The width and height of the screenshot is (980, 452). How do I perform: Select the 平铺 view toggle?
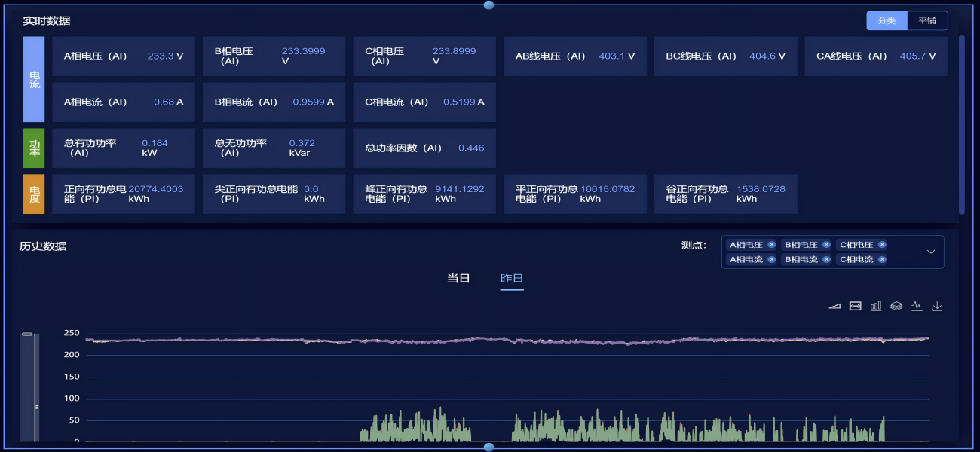coord(927,20)
